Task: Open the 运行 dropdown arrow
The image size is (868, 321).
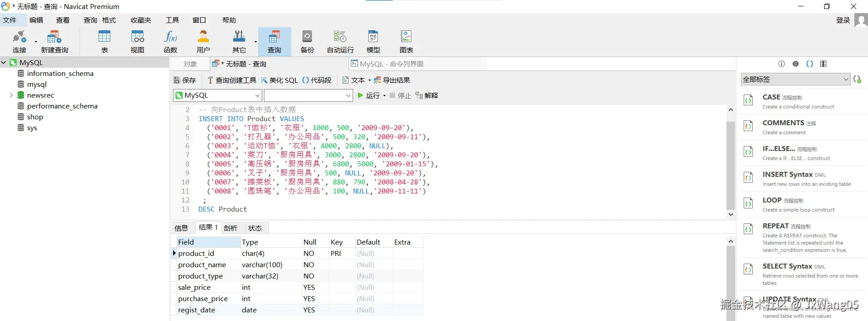Action: (x=384, y=96)
